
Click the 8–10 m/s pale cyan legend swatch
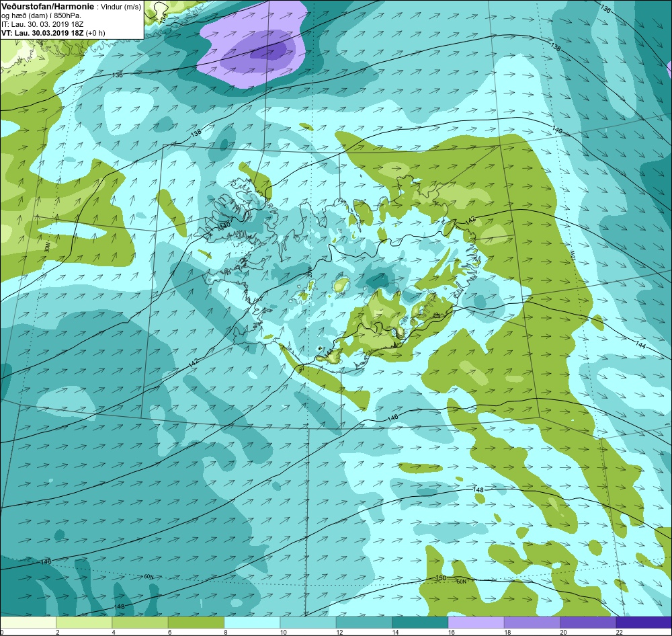coord(252,623)
